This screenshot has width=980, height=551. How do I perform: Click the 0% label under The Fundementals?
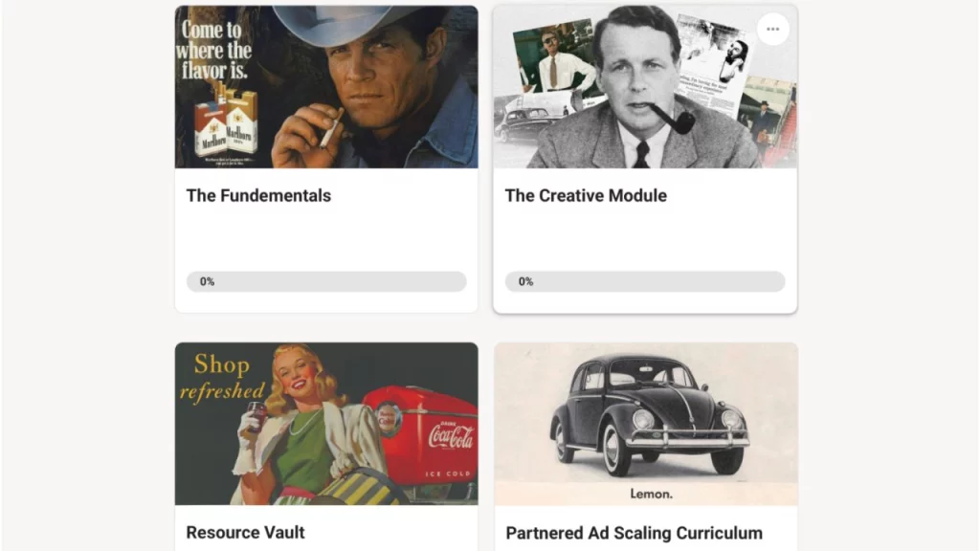(x=207, y=281)
